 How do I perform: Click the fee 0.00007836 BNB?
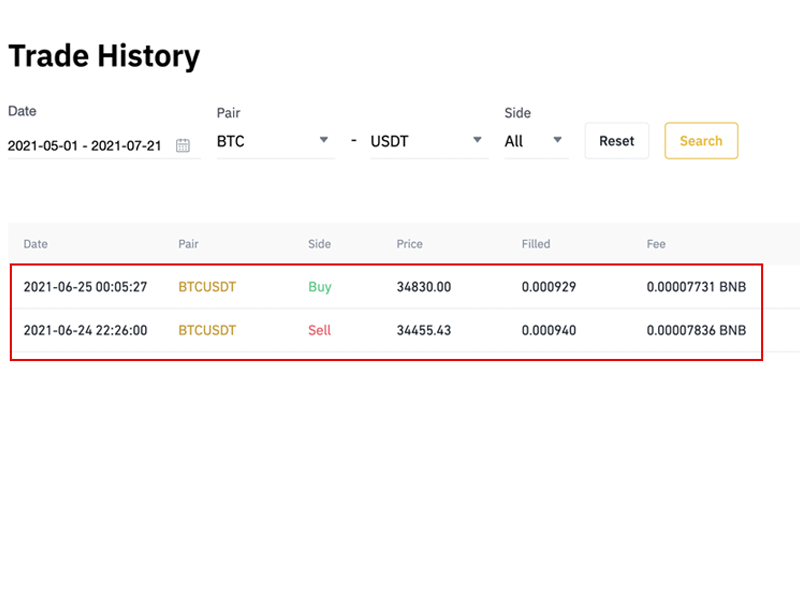click(696, 330)
